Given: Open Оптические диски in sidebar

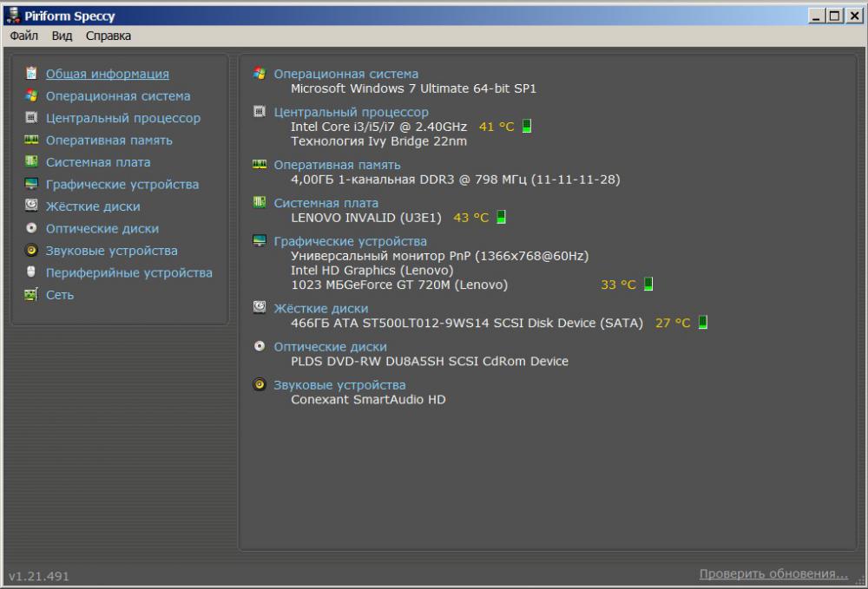Looking at the screenshot, I should [x=102, y=228].
